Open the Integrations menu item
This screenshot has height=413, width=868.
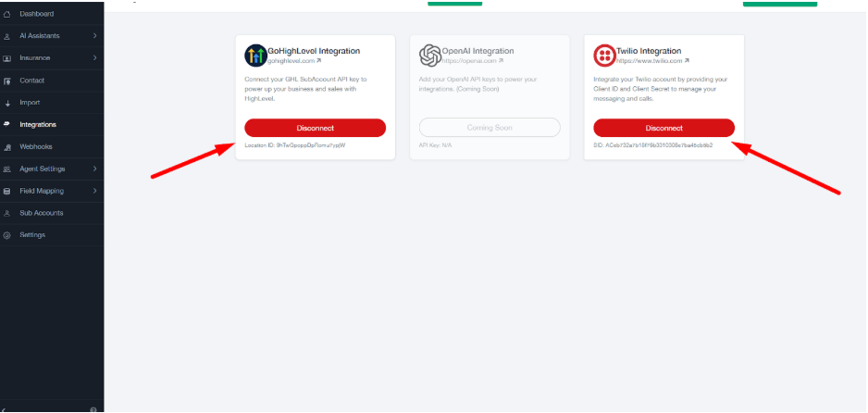[38, 124]
